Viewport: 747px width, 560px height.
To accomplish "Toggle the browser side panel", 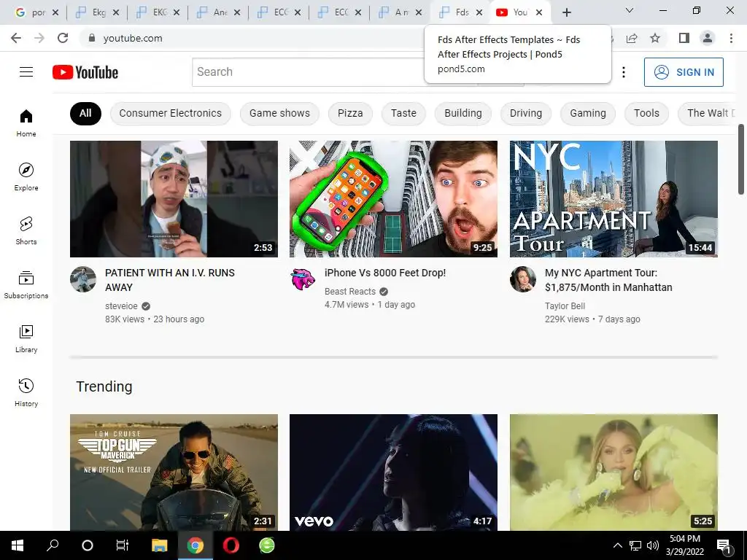I will tap(684, 38).
